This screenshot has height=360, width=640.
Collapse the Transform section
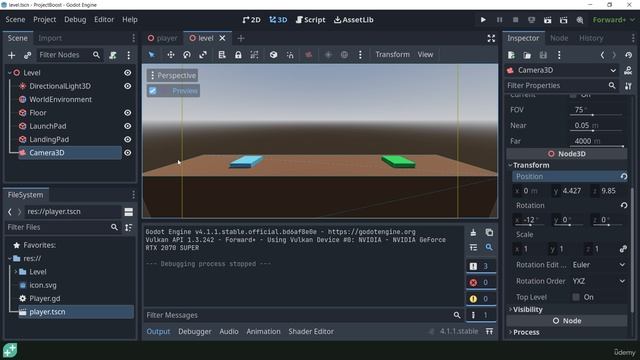(x=531, y=165)
